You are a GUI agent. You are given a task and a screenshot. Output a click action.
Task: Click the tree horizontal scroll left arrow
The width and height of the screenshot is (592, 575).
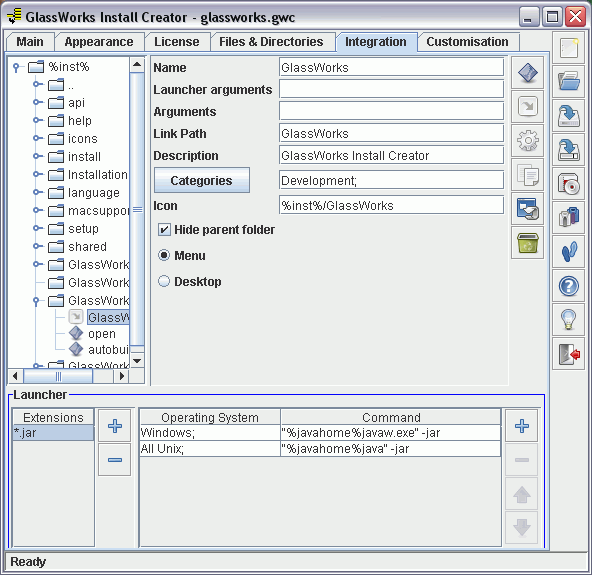tap(15, 376)
